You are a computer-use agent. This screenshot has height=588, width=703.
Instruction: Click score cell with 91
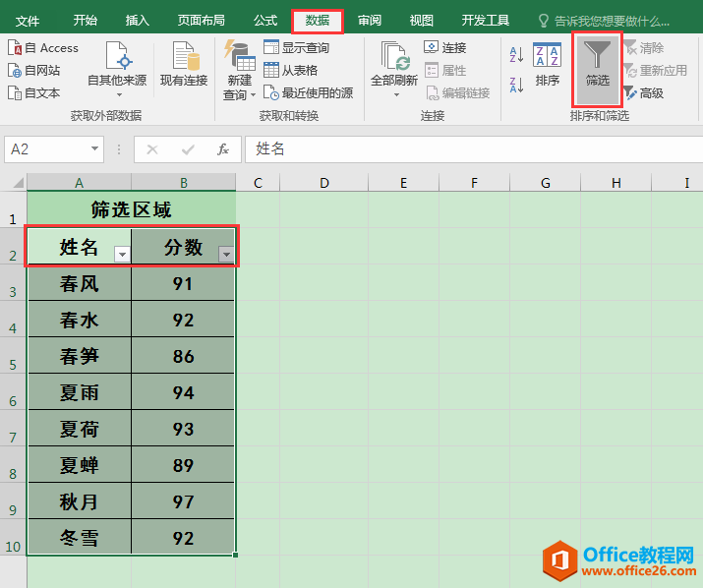pyautogui.click(x=184, y=283)
